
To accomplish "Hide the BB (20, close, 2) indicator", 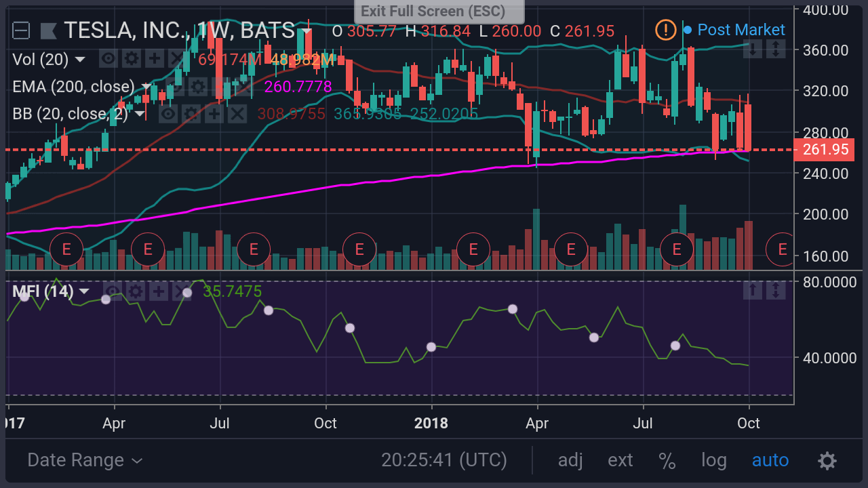I will coord(168,113).
